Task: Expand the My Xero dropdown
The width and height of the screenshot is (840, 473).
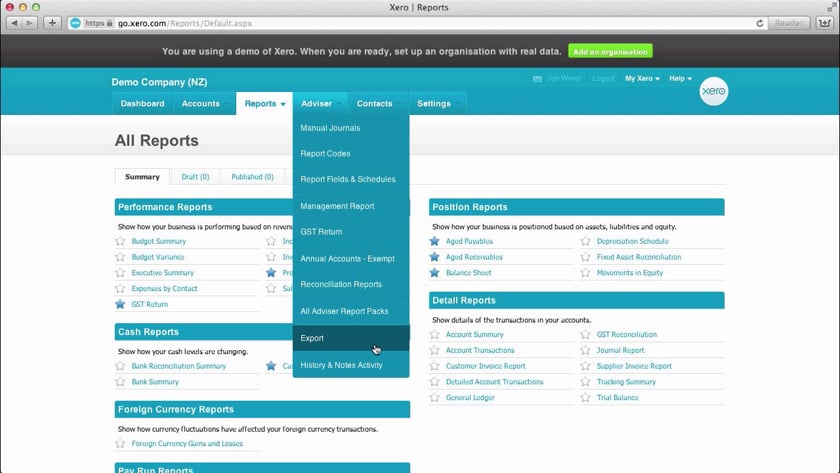Action: [x=642, y=78]
